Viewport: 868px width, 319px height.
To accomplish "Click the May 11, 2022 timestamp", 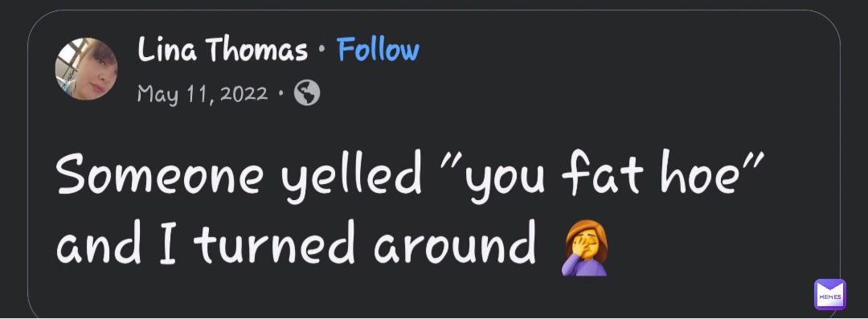I will 202,94.
